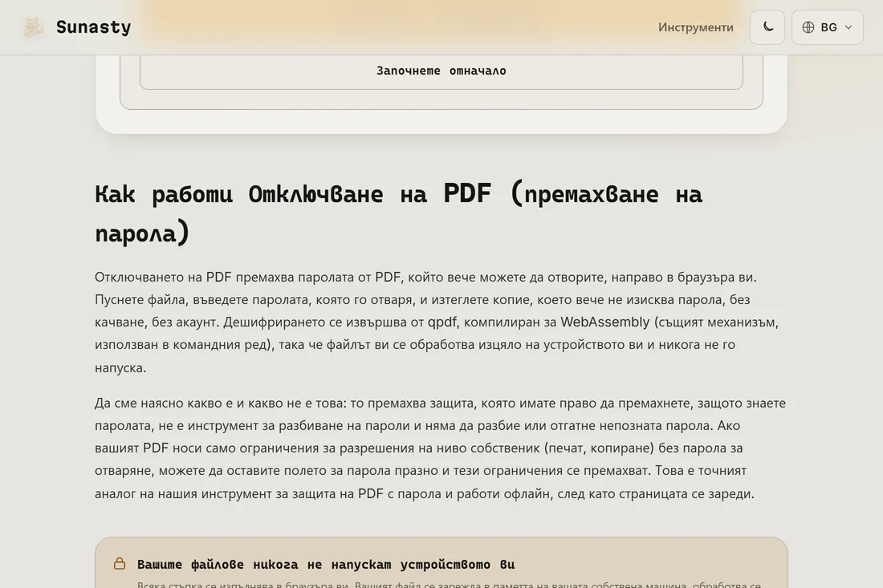883x588 pixels.
Task: Click the globe icon in language selector
Action: [x=808, y=27]
